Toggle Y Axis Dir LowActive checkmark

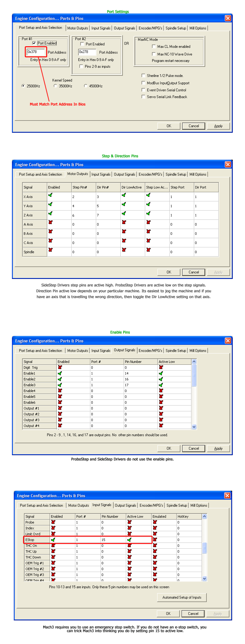(124, 204)
